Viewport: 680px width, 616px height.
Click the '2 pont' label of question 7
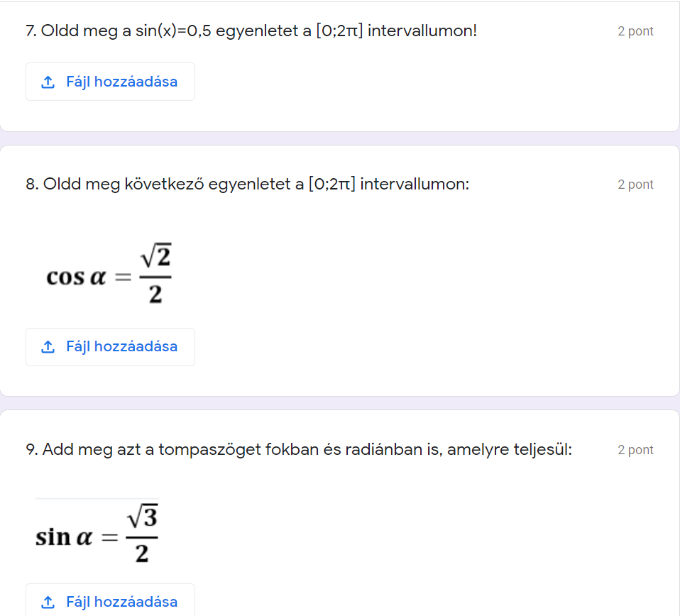tap(635, 31)
